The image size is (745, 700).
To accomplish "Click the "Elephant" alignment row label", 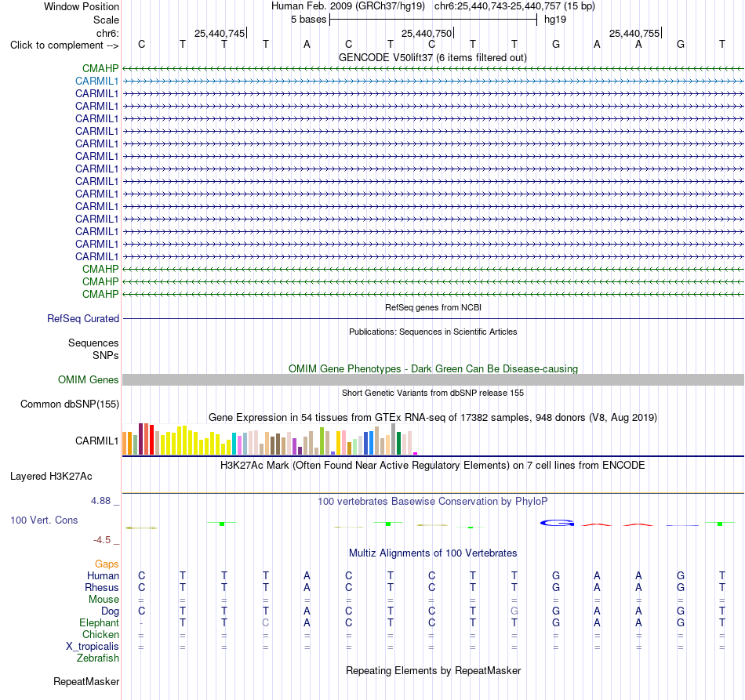I will [x=99, y=622].
